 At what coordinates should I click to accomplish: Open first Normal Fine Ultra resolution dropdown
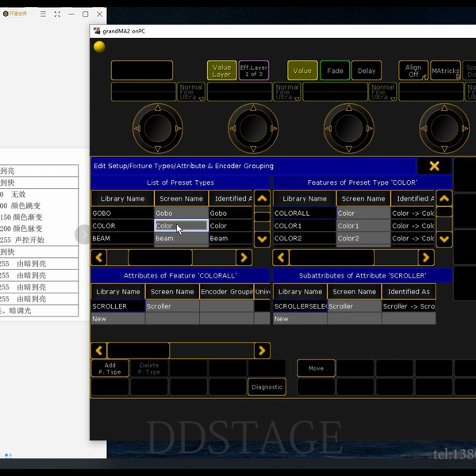click(191, 92)
